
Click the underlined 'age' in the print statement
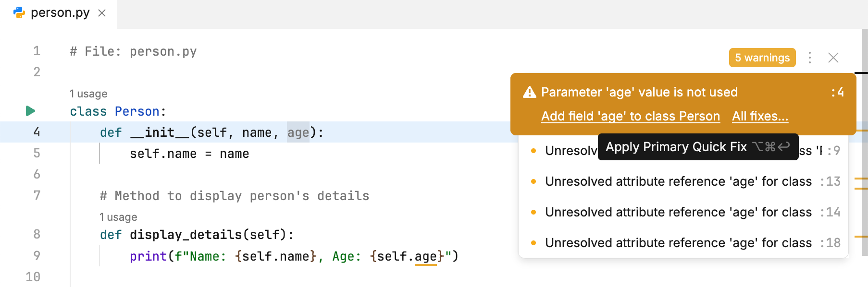[x=426, y=257]
